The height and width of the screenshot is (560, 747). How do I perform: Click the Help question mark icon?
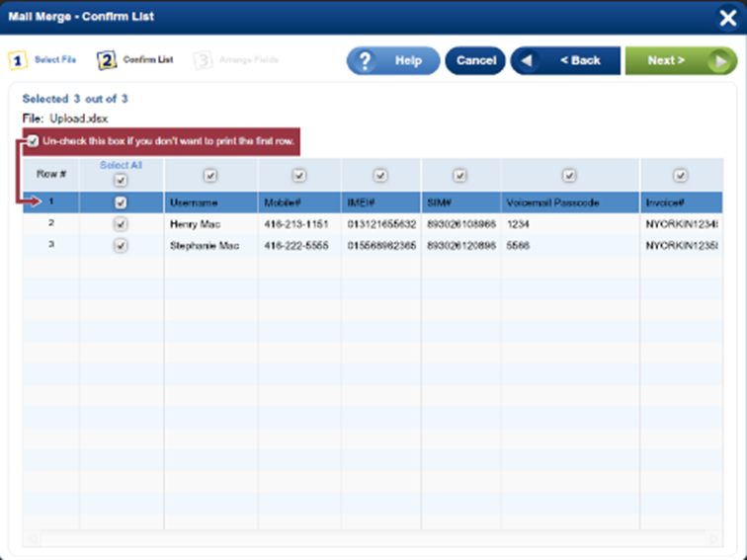click(365, 60)
